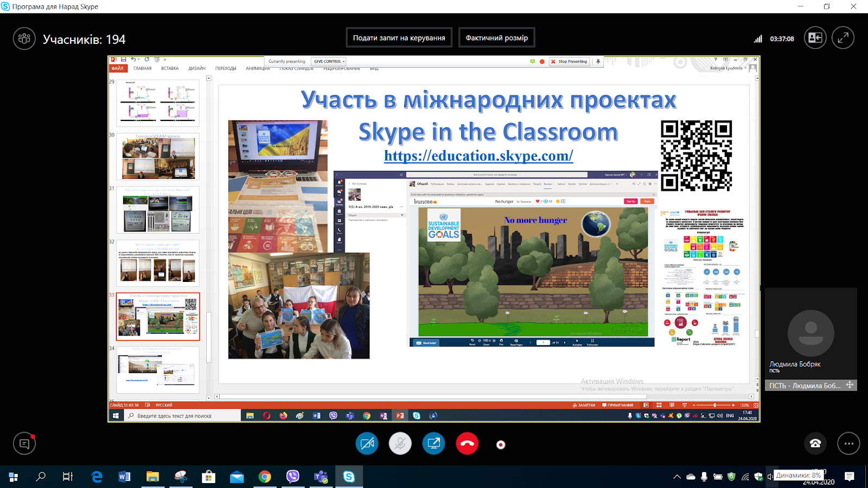This screenshot has height=488, width=868.
Task: Open the conversation chat icon
Action: (x=24, y=444)
